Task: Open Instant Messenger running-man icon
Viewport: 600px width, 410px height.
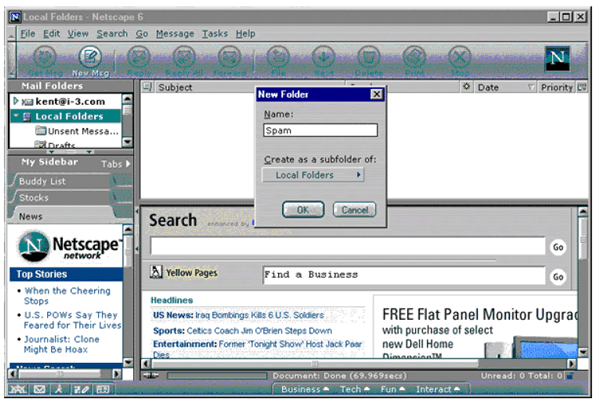Action: click(x=59, y=389)
